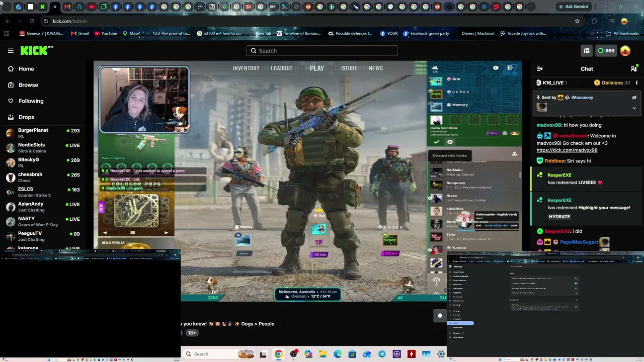Open the Maps bookmark
The width and height of the screenshot is (644, 362).
click(x=131, y=34)
